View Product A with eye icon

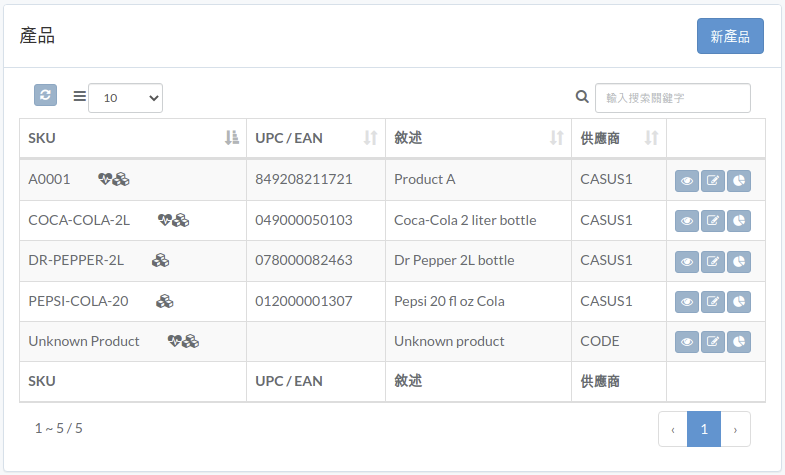pos(687,181)
